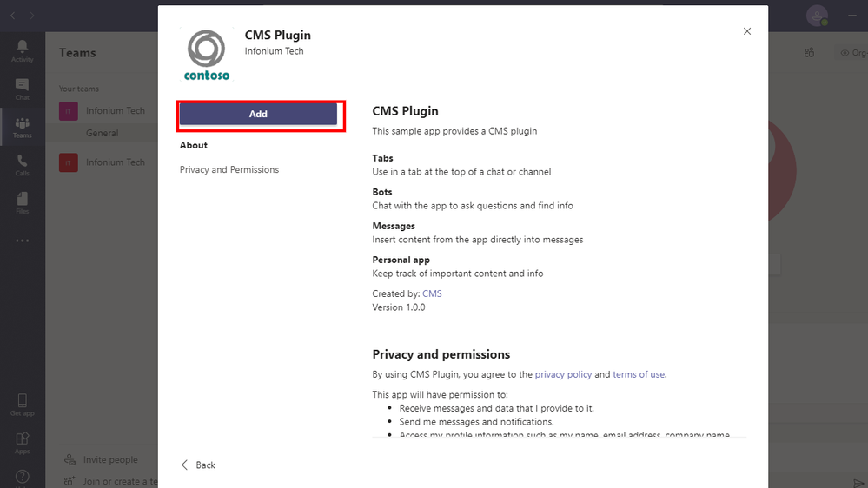The height and width of the screenshot is (488, 868).
Task: Open the Calls phone icon
Action: click(22, 165)
